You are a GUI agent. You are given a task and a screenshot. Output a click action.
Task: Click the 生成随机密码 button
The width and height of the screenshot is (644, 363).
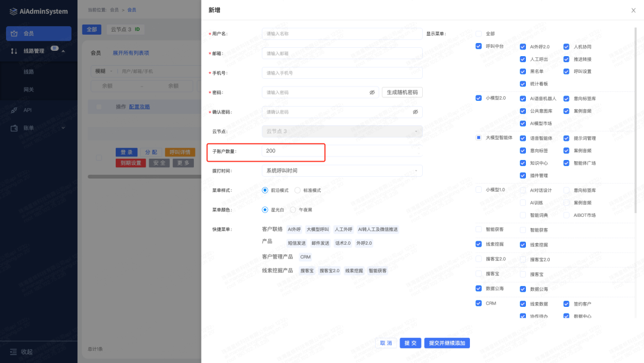coord(402,93)
